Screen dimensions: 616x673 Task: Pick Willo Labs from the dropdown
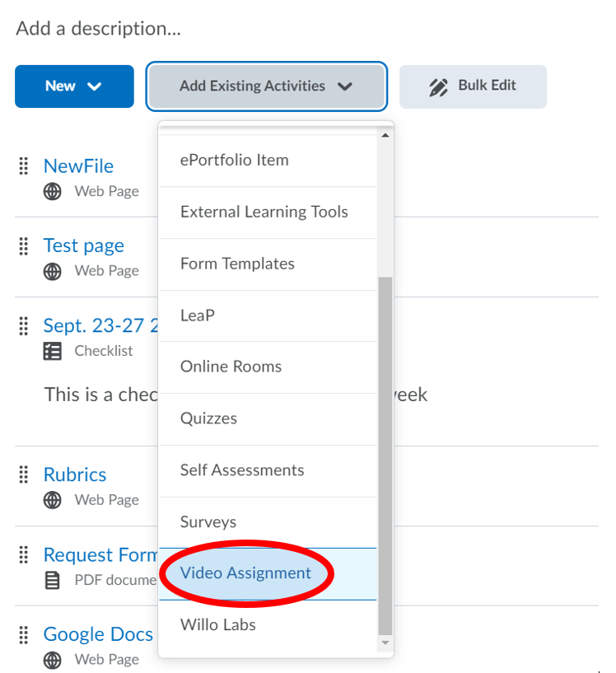pos(218,624)
